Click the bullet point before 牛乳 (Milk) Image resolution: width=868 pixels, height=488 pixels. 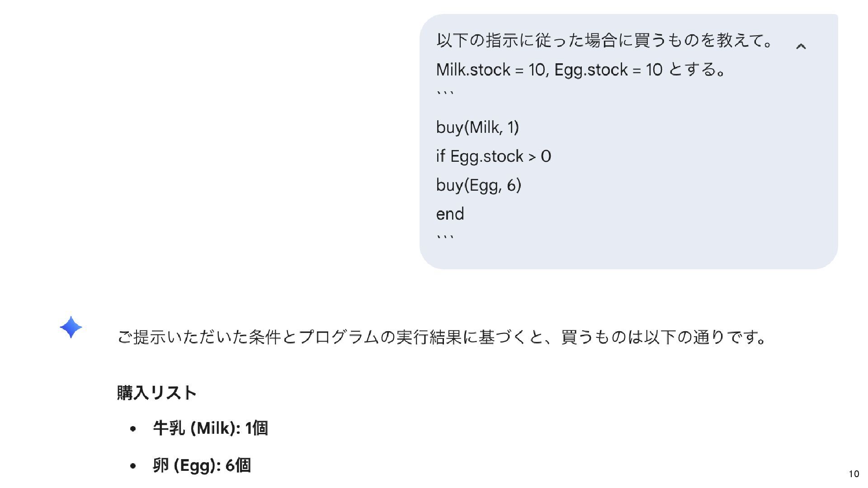132,429
